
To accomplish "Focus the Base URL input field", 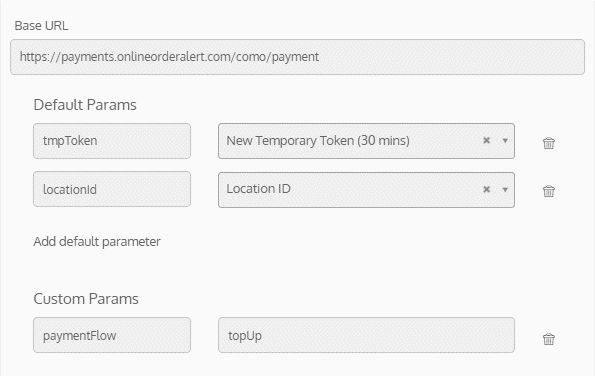I will [298, 57].
